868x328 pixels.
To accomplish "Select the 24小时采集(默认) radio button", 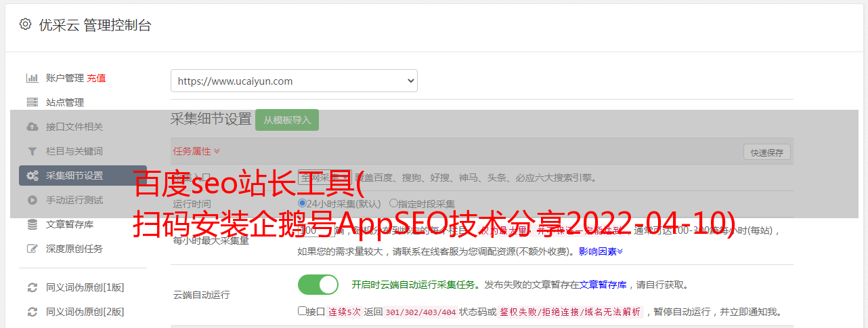I will (303, 203).
